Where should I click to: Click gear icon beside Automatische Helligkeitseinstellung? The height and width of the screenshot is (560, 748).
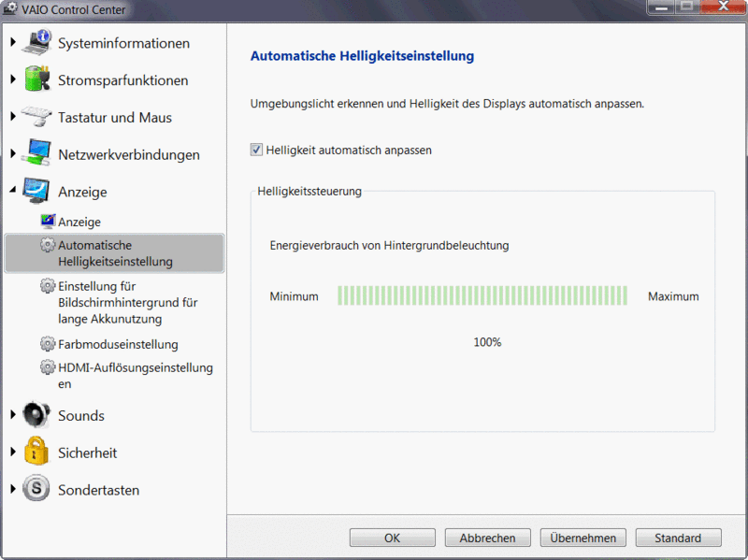point(48,245)
